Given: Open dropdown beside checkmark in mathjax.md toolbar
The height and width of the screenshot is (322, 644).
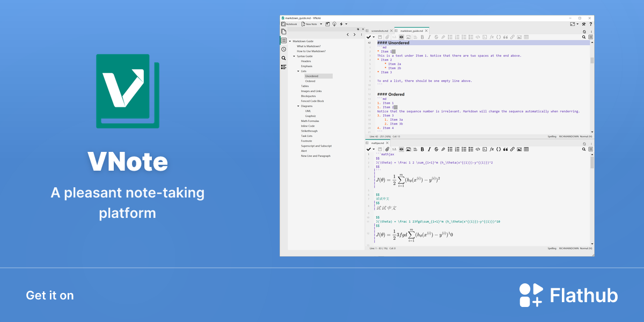Looking at the screenshot, I should click(x=374, y=149).
